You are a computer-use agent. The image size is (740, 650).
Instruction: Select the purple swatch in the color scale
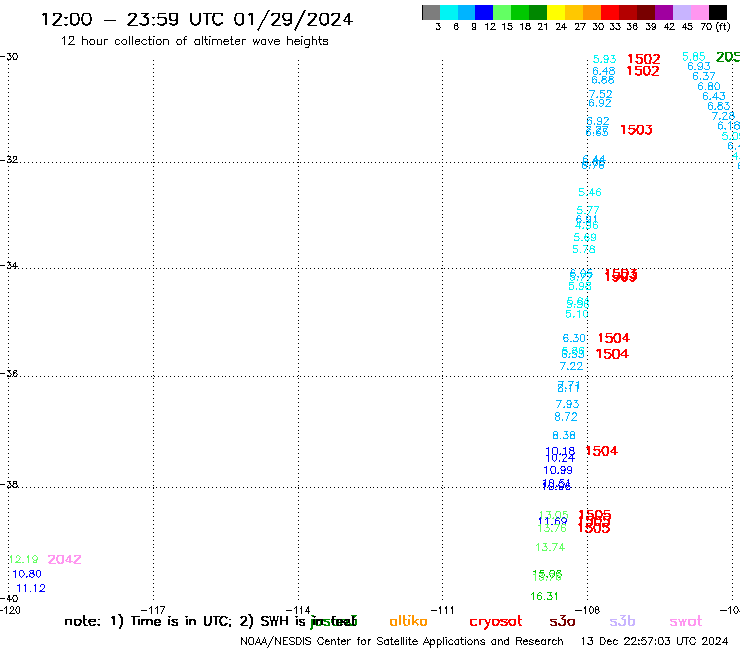pos(664,12)
